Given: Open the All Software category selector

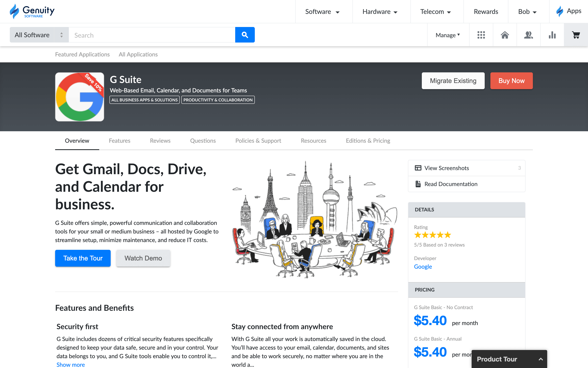Looking at the screenshot, I should (39, 35).
